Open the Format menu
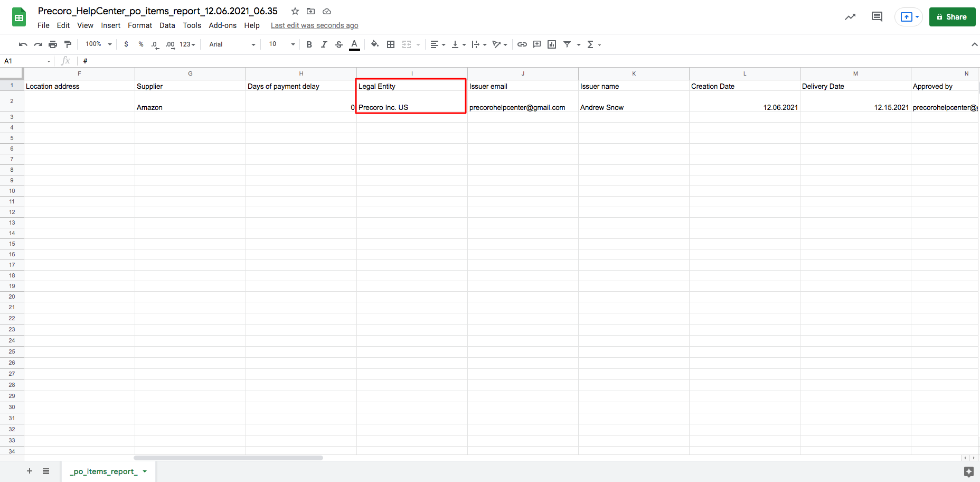980x482 pixels. [x=140, y=25]
